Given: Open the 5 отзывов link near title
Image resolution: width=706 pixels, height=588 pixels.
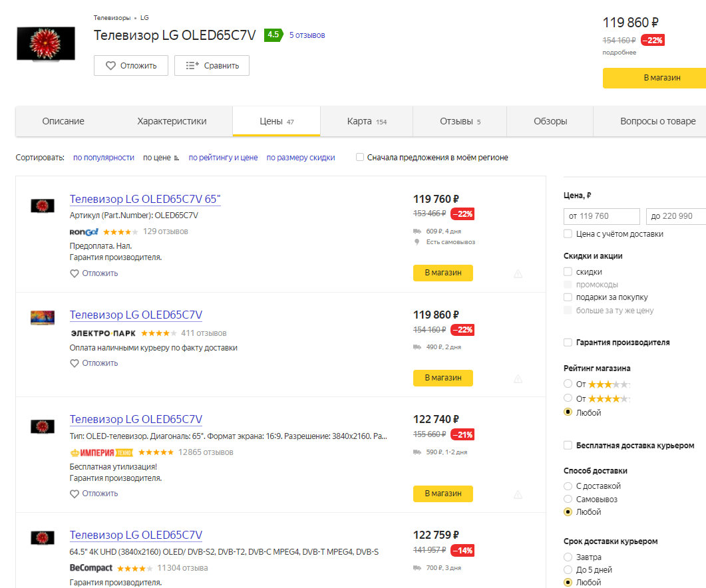Looking at the screenshot, I should click(x=307, y=35).
